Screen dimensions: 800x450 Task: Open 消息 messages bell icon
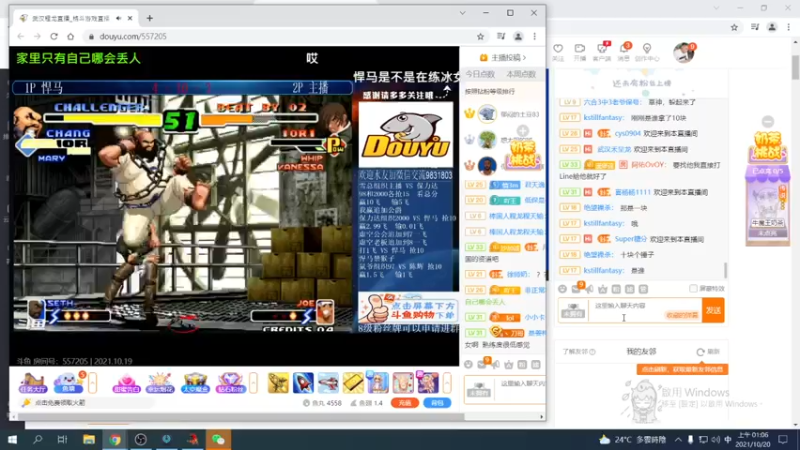[x=624, y=52]
